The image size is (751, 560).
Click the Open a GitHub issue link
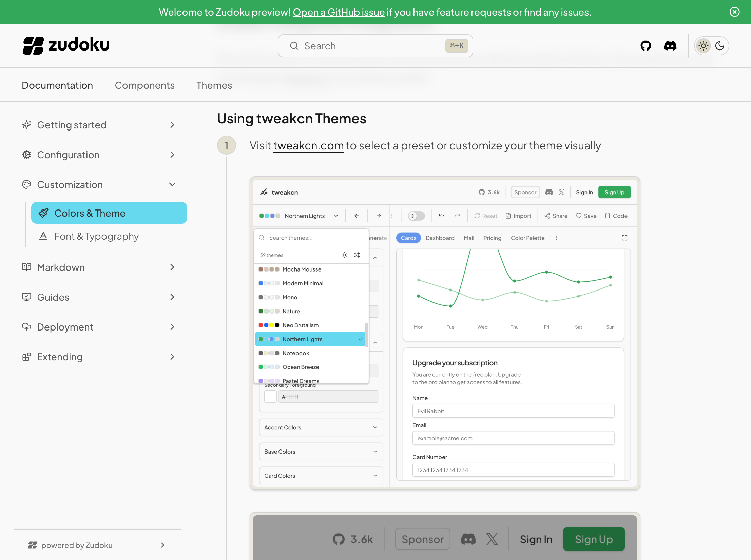pos(339,12)
